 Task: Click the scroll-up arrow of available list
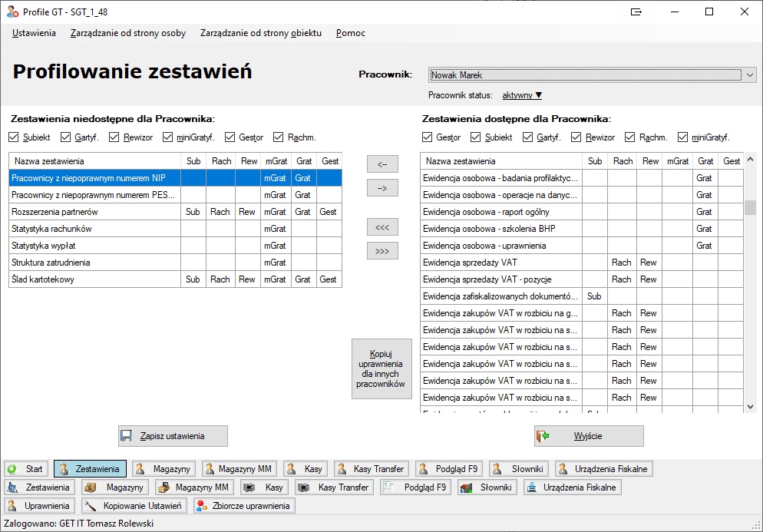tap(750, 159)
